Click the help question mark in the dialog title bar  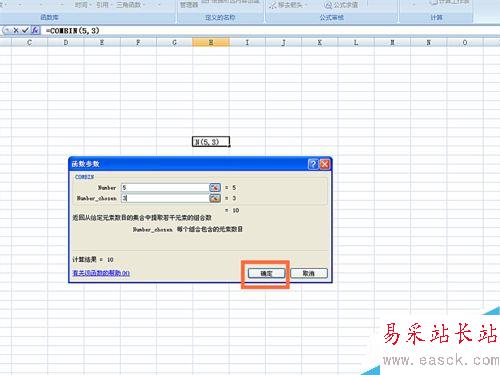[x=313, y=164]
